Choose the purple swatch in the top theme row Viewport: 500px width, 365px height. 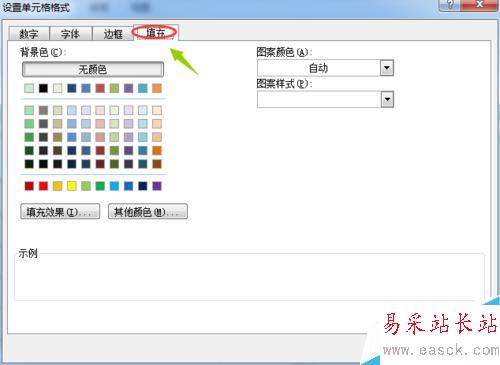[128, 88]
